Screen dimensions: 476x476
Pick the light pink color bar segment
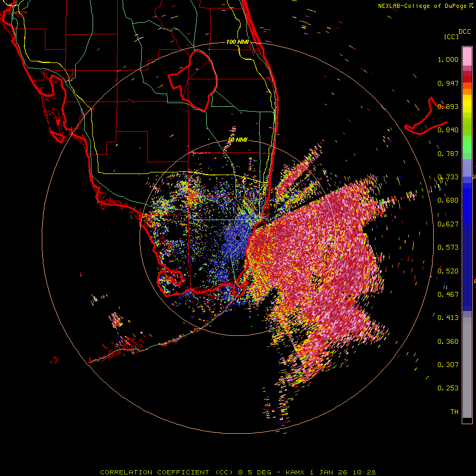coord(467,56)
